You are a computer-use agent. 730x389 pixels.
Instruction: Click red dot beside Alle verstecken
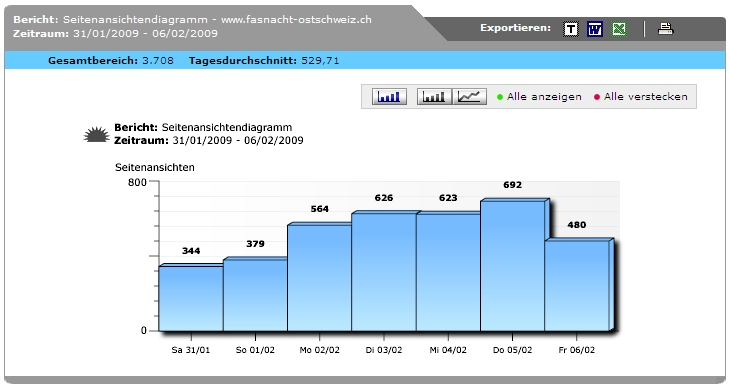597,97
